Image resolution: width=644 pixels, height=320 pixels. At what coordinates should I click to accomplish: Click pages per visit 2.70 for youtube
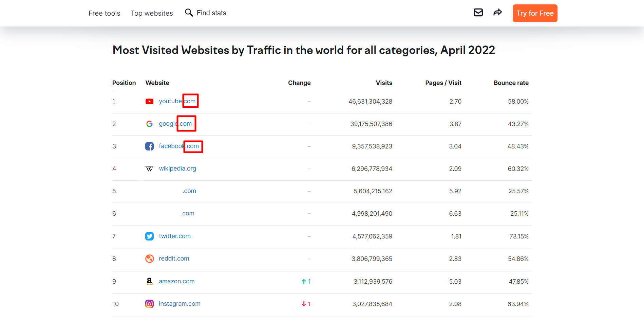455,102
